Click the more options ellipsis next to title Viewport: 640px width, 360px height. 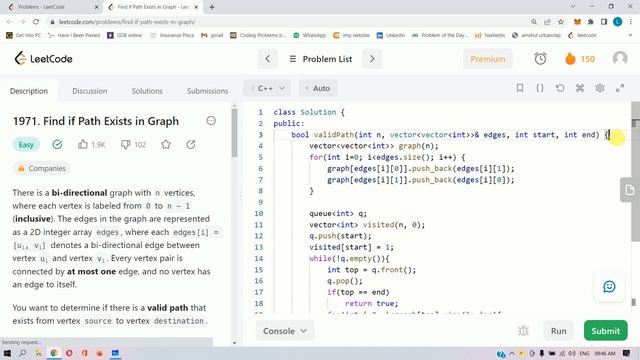click(211, 121)
